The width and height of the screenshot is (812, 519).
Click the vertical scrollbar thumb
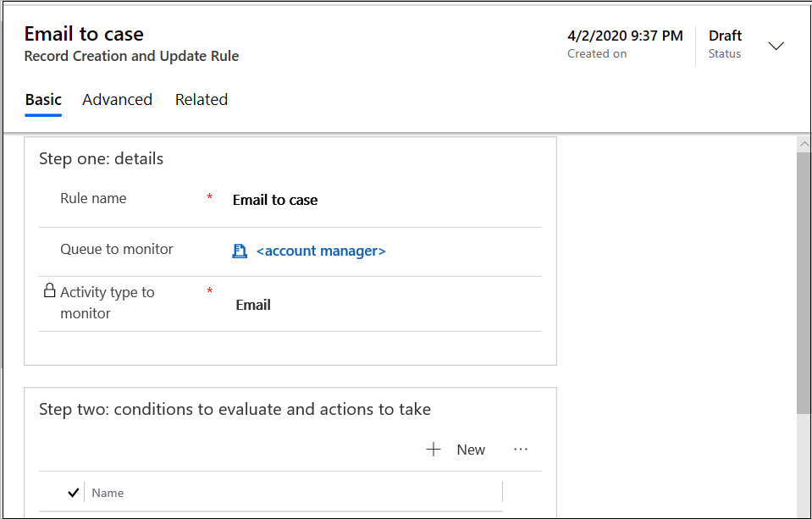point(804,282)
